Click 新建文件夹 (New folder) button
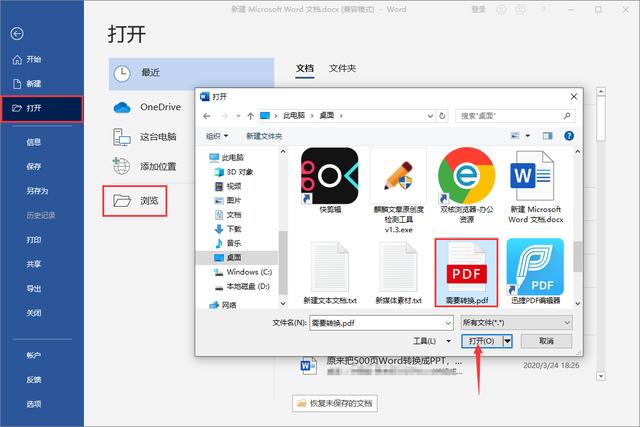Image resolution: width=640 pixels, height=427 pixels. 264,136
